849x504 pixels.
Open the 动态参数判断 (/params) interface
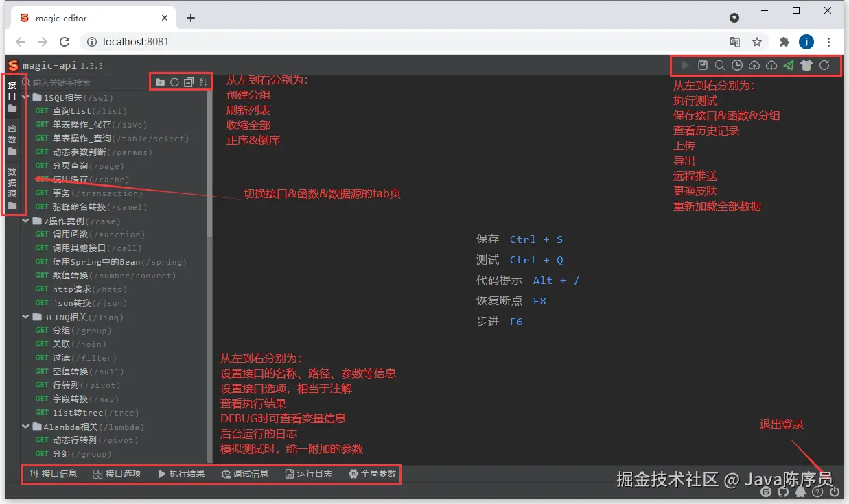[93, 152]
